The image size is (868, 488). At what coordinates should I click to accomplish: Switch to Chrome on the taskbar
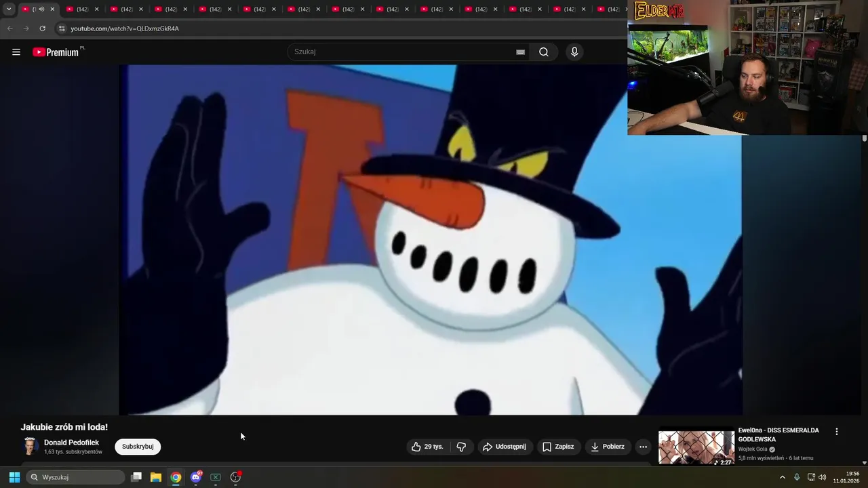(x=176, y=477)
